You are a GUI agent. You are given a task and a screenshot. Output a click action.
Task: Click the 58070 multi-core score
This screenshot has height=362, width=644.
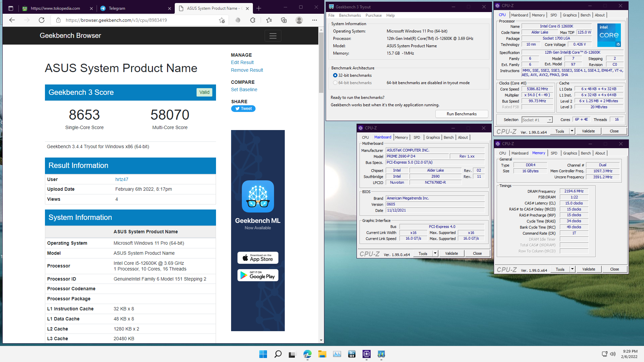tap(170, 115)
